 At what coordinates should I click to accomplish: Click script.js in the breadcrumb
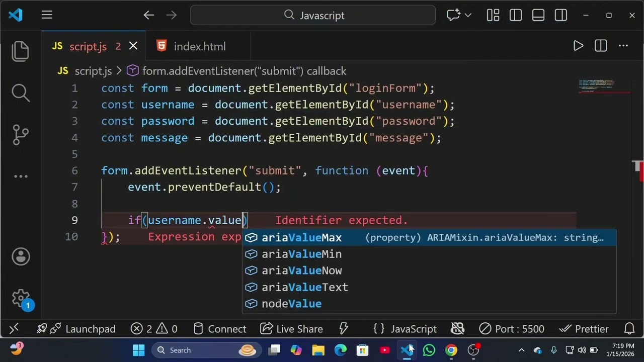93,71
